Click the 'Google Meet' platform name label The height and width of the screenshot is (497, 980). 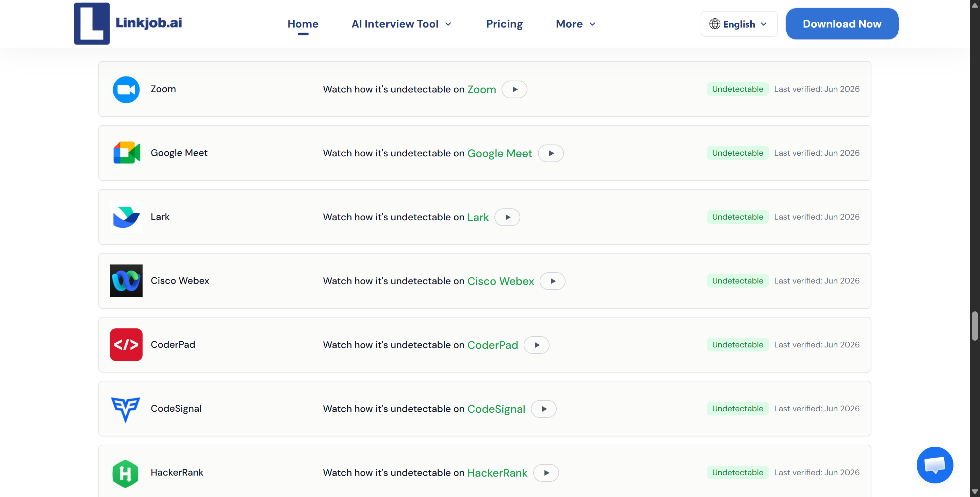(179, 153)
